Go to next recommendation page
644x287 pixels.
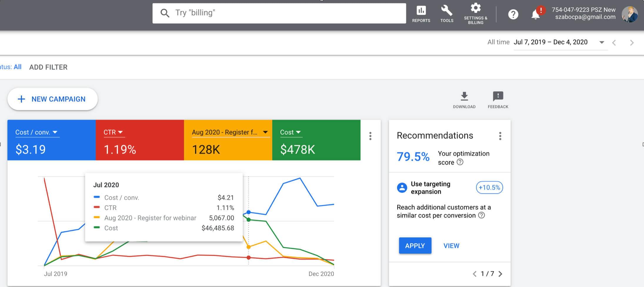[500, 274]
